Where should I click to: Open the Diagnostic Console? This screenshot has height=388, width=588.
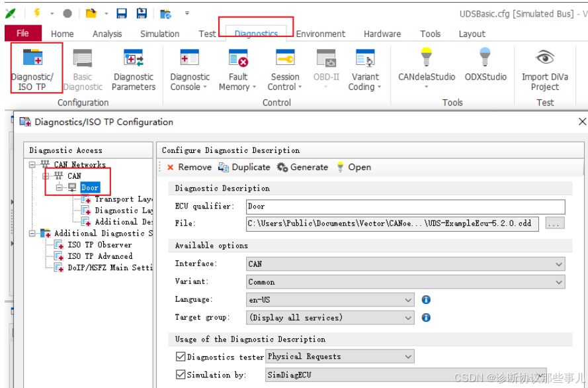190,70
